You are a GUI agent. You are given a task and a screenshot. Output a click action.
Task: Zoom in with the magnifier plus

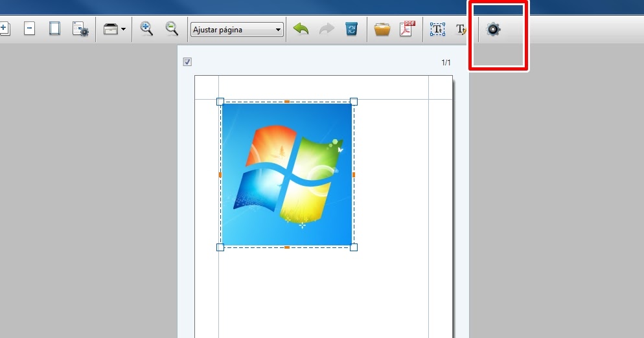(147, 28)
